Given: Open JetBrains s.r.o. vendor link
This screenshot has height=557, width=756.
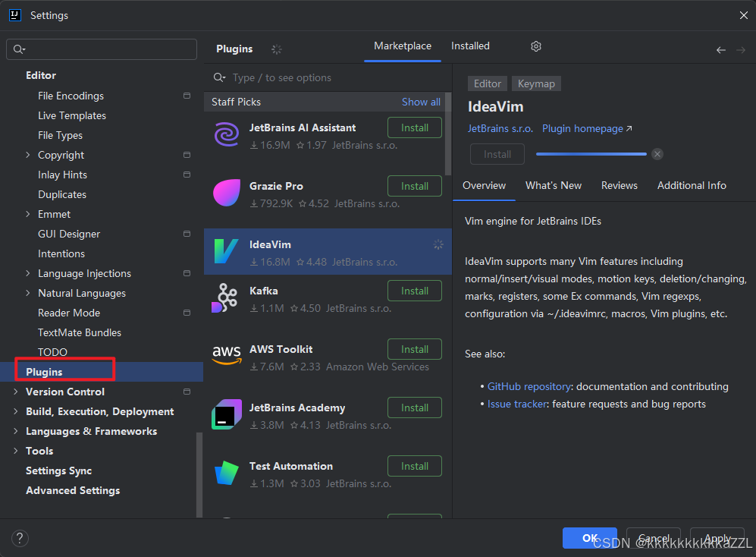Looking at the screenshot, I should 500,128.
